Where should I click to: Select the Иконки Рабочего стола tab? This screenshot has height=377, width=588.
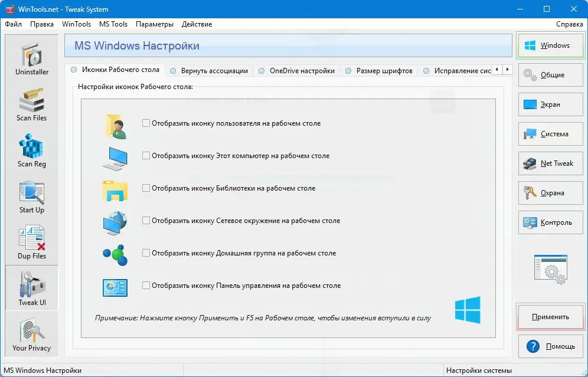coord(115,70)
